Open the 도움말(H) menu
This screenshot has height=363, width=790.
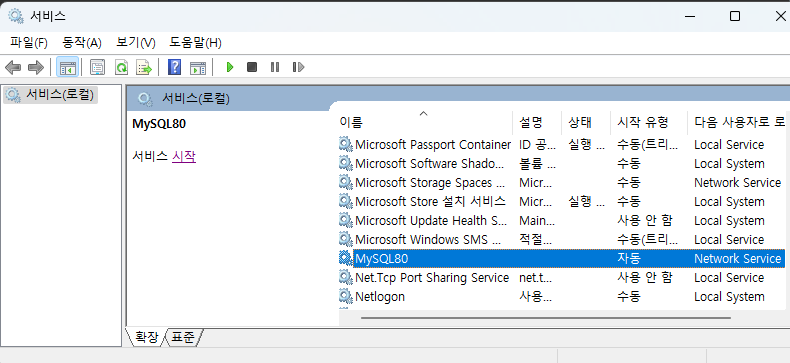195,43
